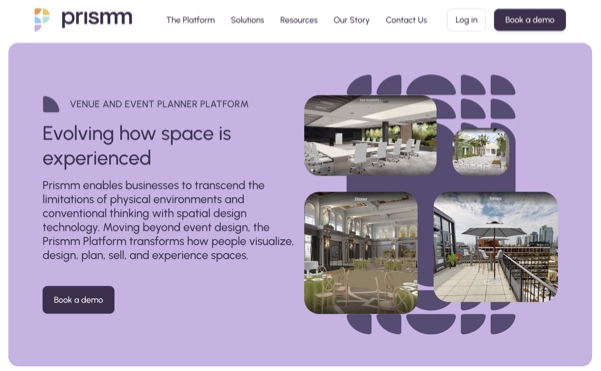The height and width of the screenshot is (371, 601).
Task: Expand the Resources navigation item
Action: coord(299,20)
